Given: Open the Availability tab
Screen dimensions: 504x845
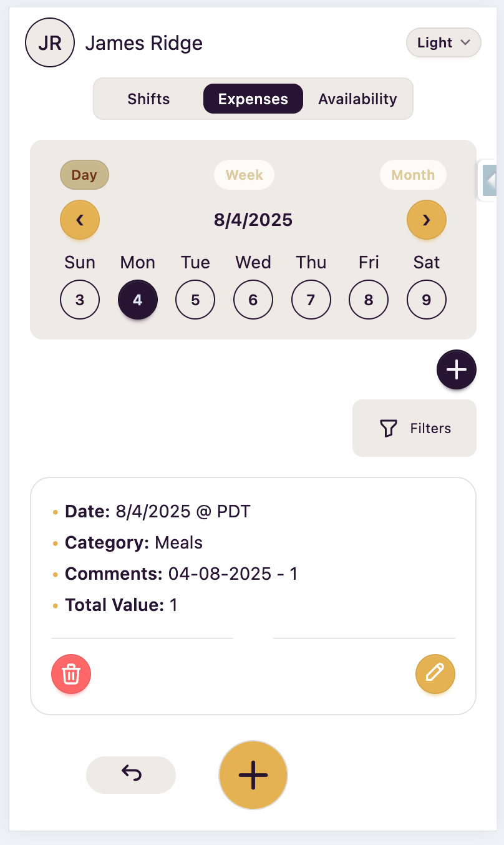Looking at the screenshot, I should coord(357,99).
